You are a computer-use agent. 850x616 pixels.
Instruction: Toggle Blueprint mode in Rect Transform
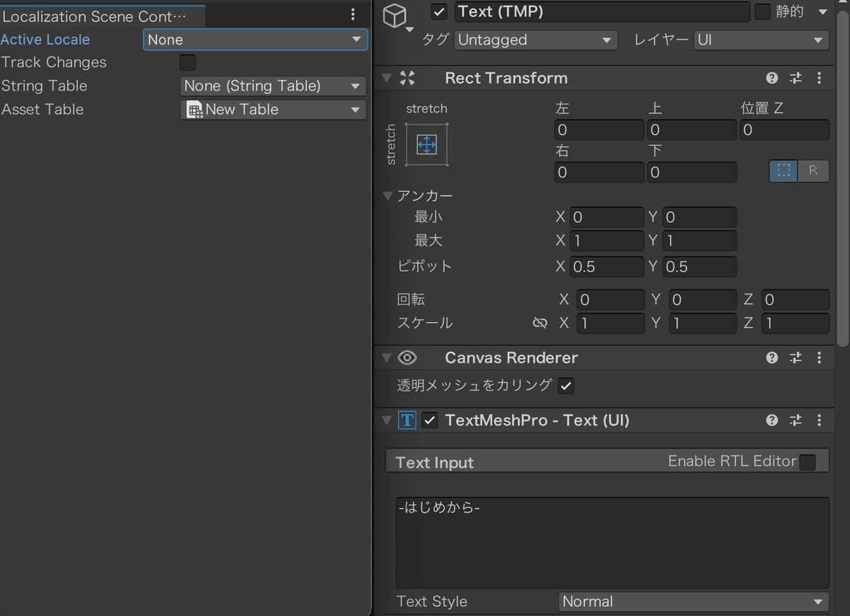tap(783, 171)
